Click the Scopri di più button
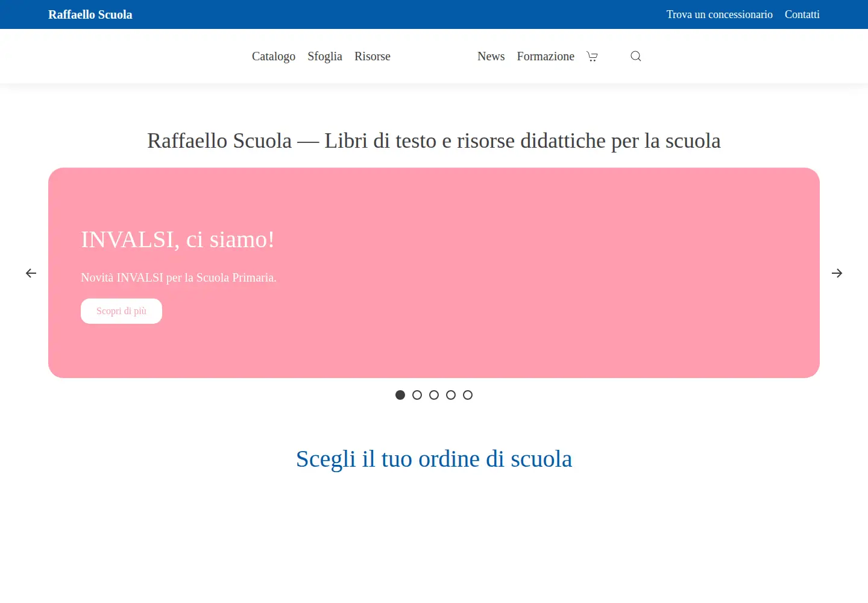Image resolution: width=868 pixels, height=603 pixels. coord(121,311)
